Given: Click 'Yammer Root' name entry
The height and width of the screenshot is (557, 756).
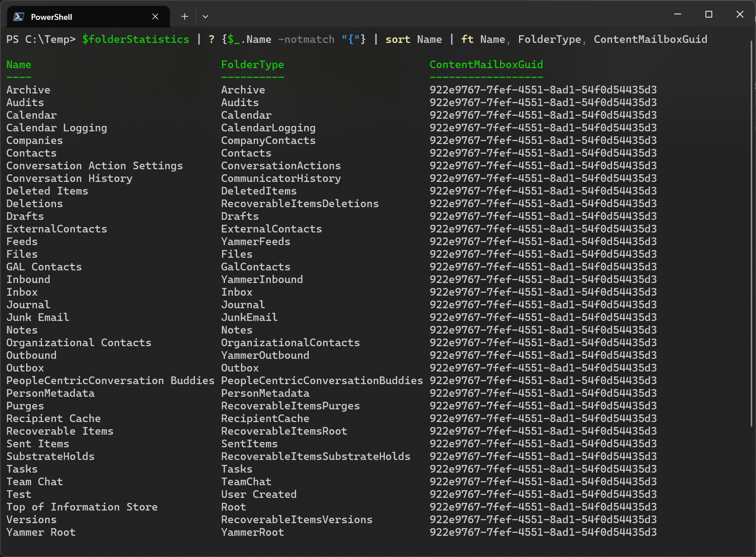Looking at the screenshot, I should (x=41, y=532).
